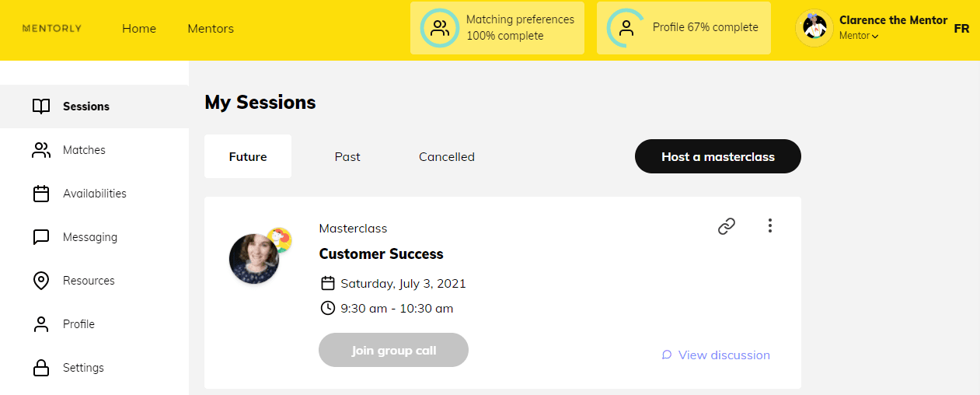
Task: Open Messaging via the chat bubble icon
Action: pos(41,237)
